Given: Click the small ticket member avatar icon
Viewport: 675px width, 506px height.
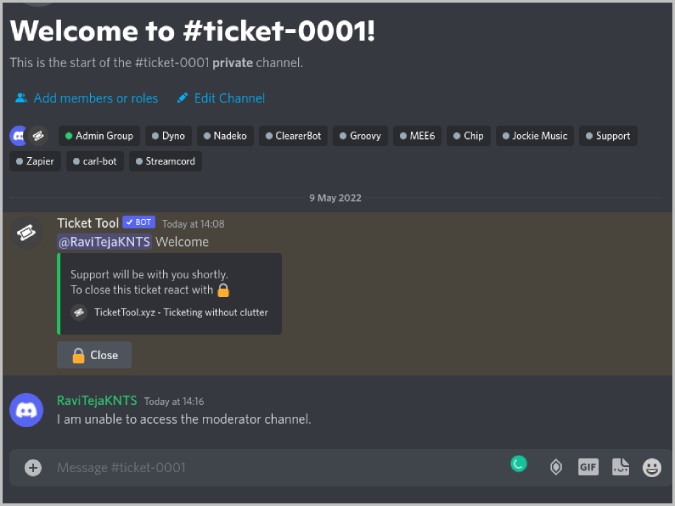Looking at the screenshot, I should [x=37, y=136].
